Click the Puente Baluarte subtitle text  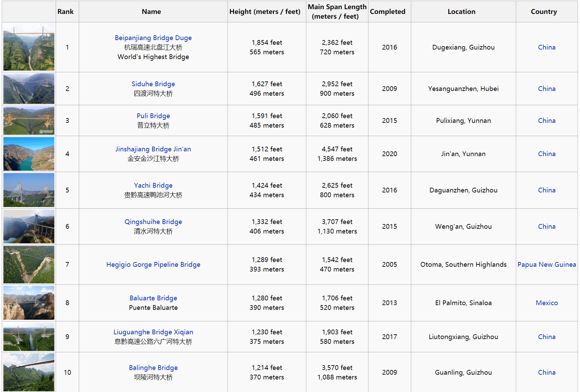pos(153,307)
